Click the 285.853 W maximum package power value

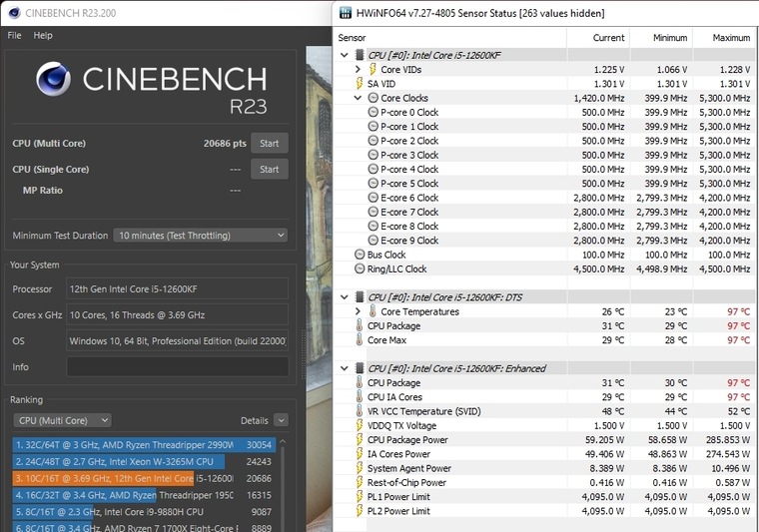[725, 439]
